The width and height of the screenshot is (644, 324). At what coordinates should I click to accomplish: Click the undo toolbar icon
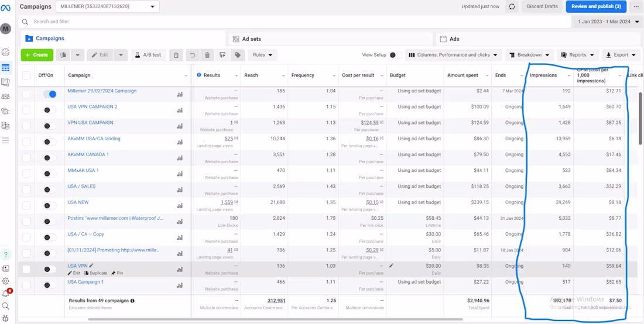click(193, 55)
